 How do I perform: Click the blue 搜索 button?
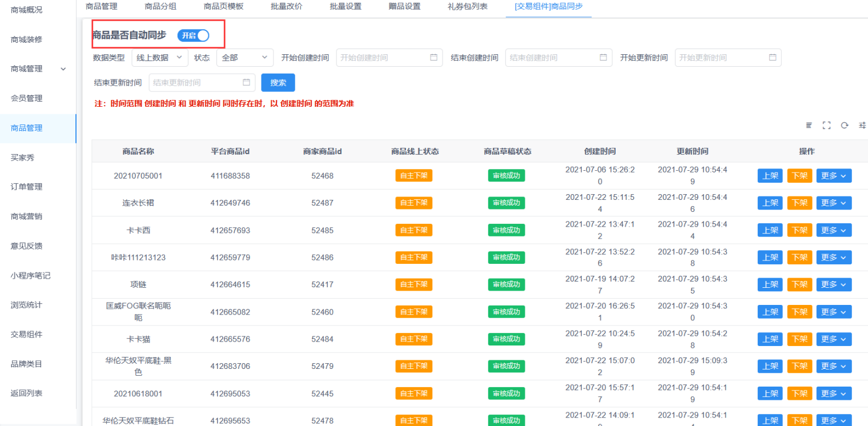coord(278,82)
